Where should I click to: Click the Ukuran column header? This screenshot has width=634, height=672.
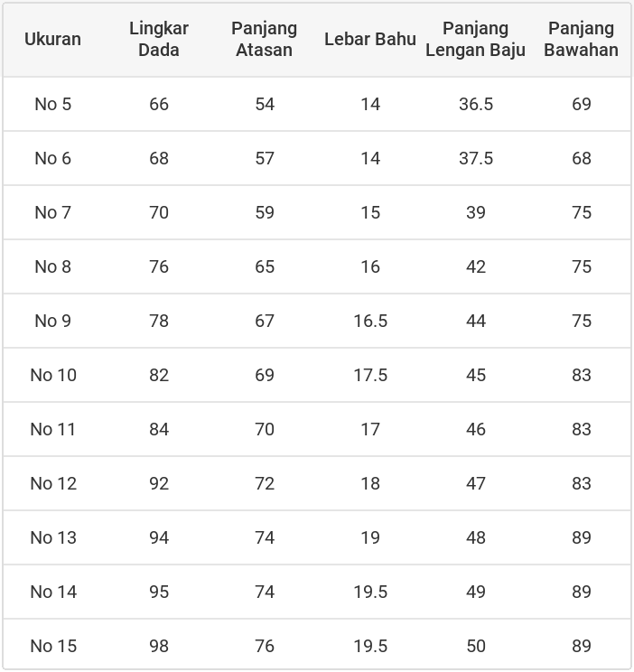click(x=52, y=39)
